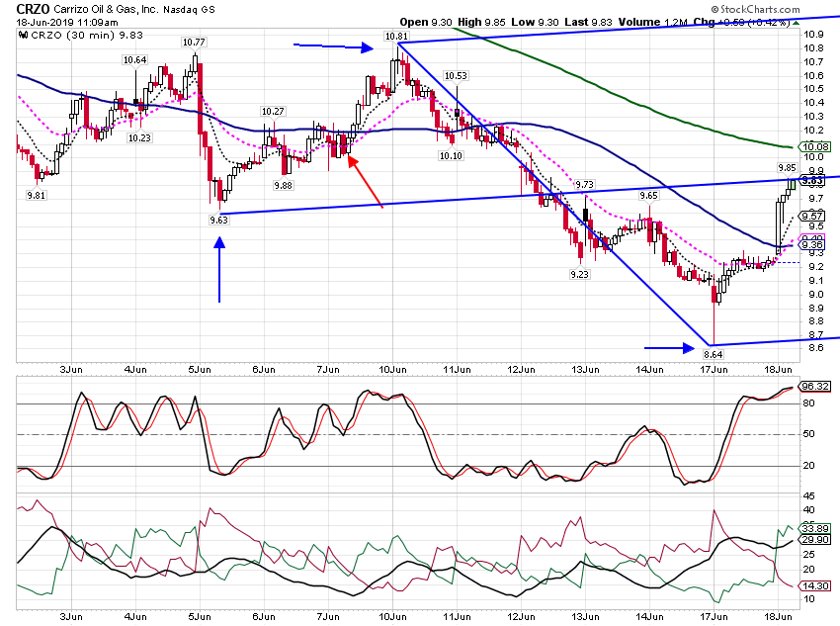
Task: Click the 9.36 moving average tag
Action: click(812, 244)
